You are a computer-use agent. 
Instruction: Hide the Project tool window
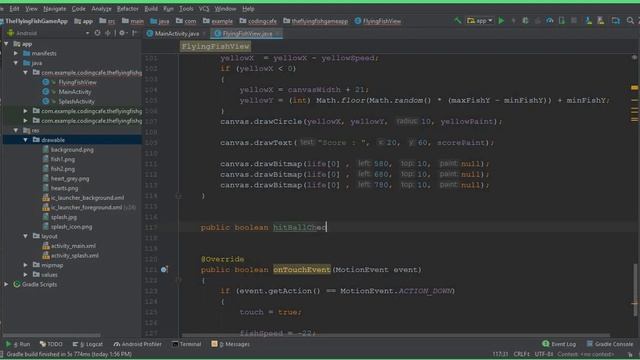pos(134,33)
